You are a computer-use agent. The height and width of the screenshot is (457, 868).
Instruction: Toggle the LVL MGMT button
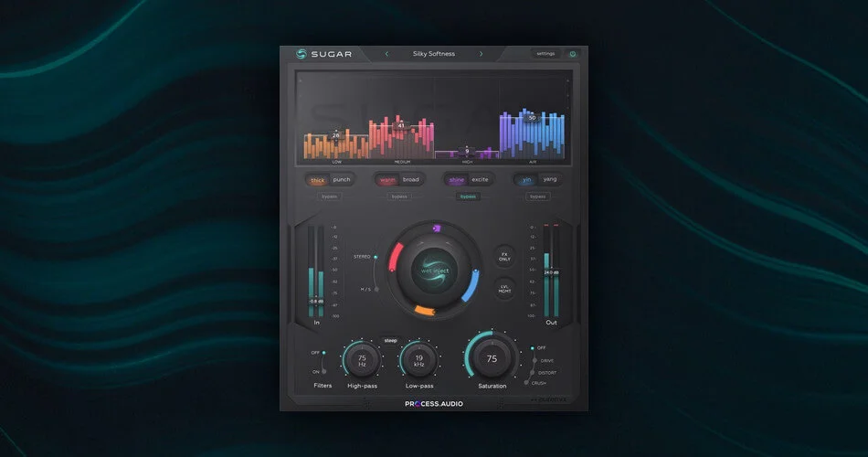click(x=504, y=289)
